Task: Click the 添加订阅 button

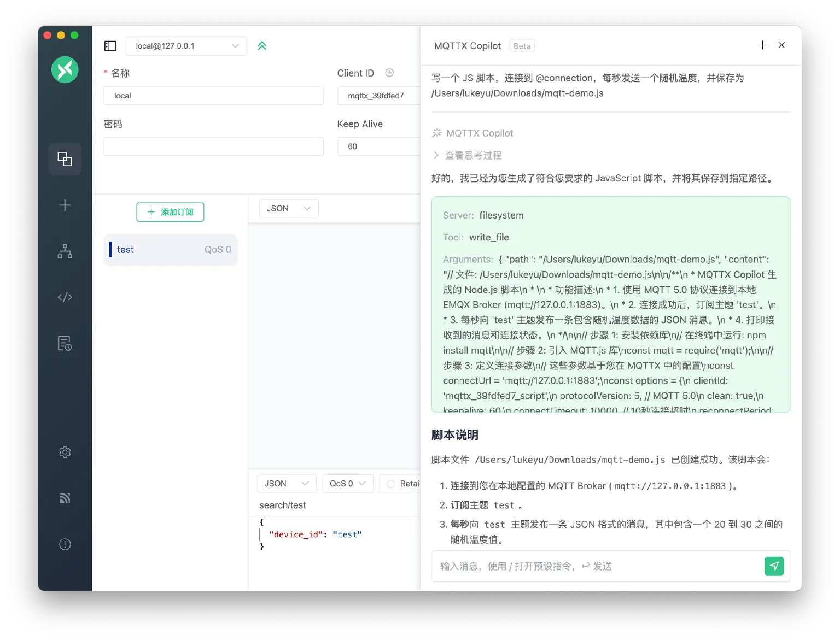Action: [x=170, y=212]
